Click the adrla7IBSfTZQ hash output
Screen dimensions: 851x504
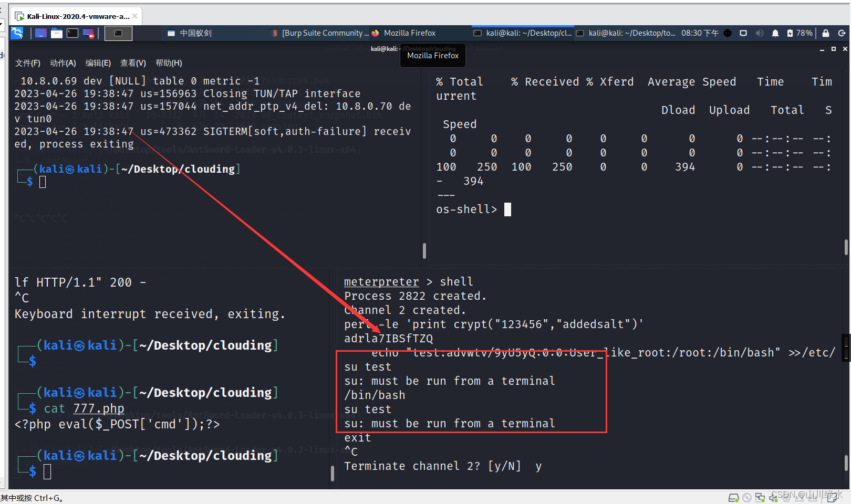(x=388, y=339)
